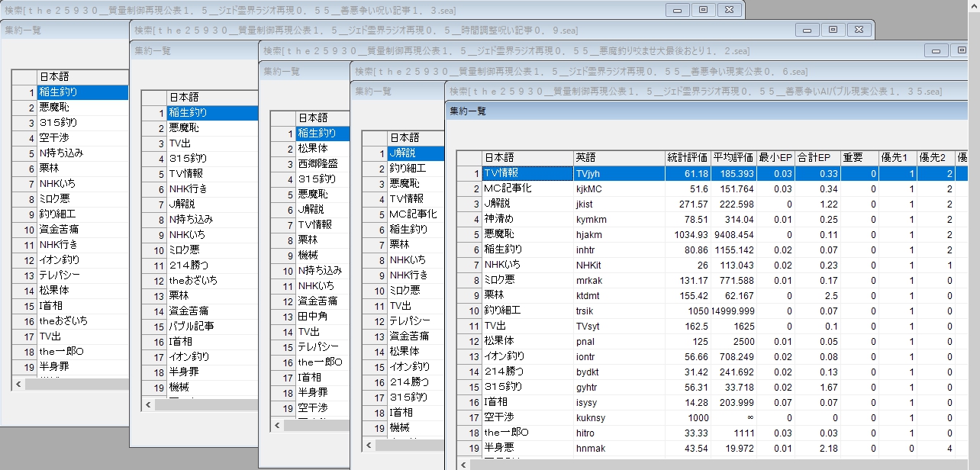
Task: Select the 最小EP column header
Action: click(x=775, y=158)
